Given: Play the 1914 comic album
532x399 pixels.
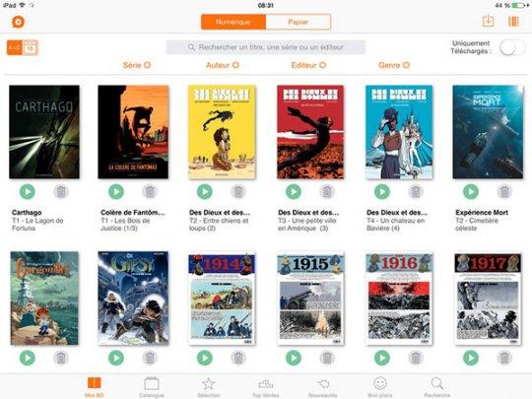Looking at the screenshot, I should [x=205, y=358].
